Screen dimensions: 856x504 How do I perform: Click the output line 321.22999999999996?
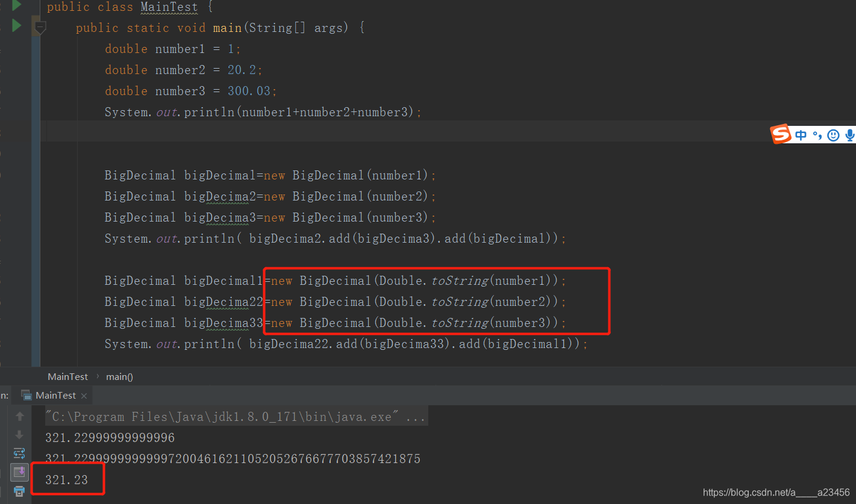point(110,438)
